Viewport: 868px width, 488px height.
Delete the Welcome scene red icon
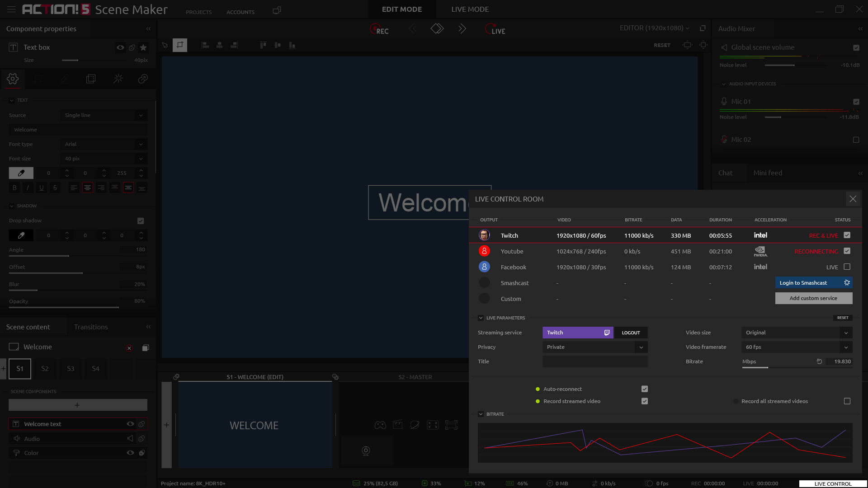coord(129,348)
